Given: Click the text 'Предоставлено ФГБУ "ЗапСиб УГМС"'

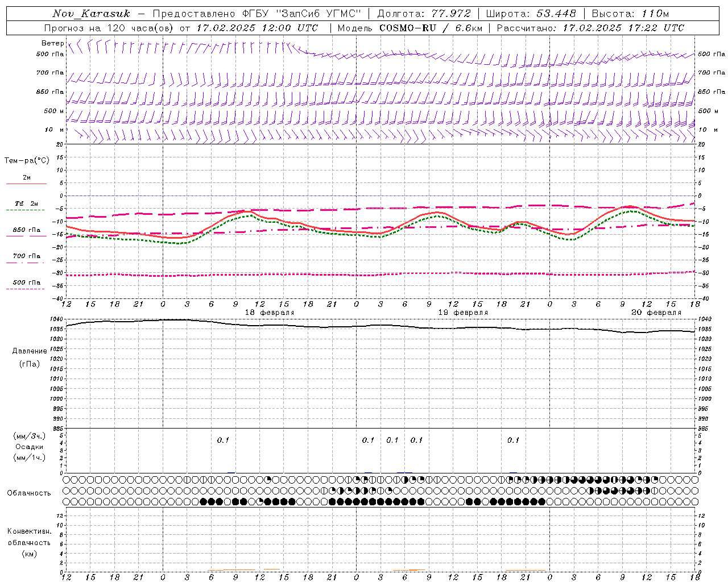Looking at the screenshot, I should pos(257,14).
